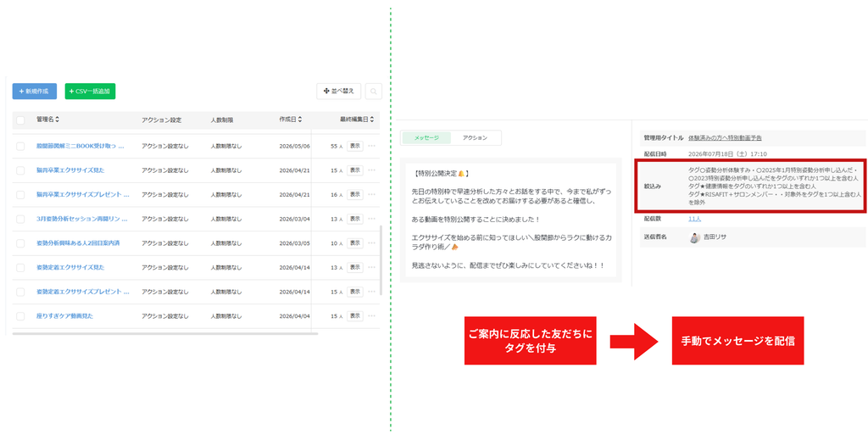The height and width of the screenshot is (440, 868).
Task: Check the 3月姿勢分析セッション再開リン row checkbox
Action: tap(20, 220)
